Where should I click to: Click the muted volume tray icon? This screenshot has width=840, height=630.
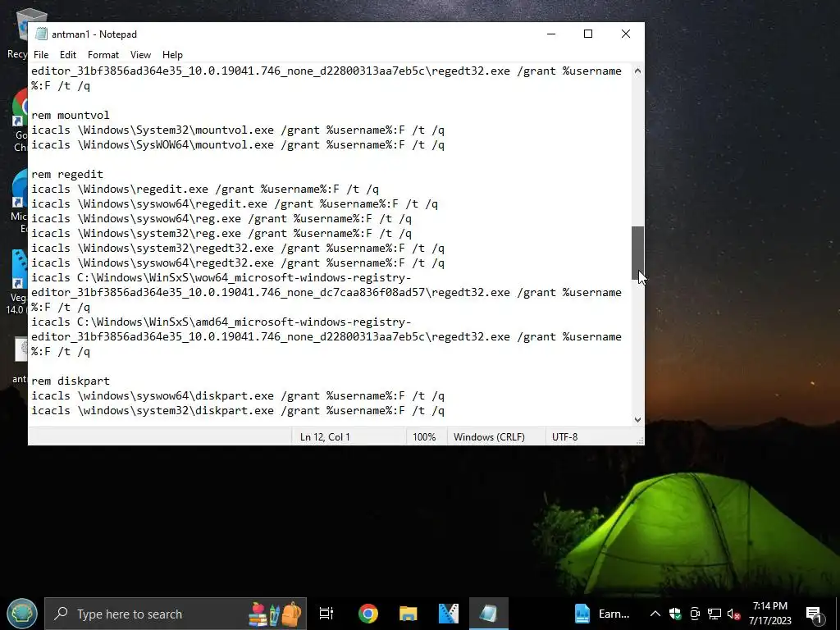(734, 614)
